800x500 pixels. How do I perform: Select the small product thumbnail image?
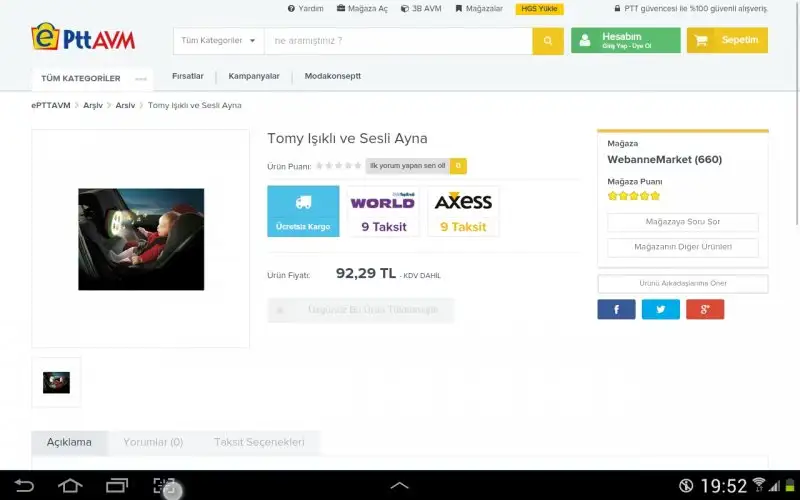point(56,382)
